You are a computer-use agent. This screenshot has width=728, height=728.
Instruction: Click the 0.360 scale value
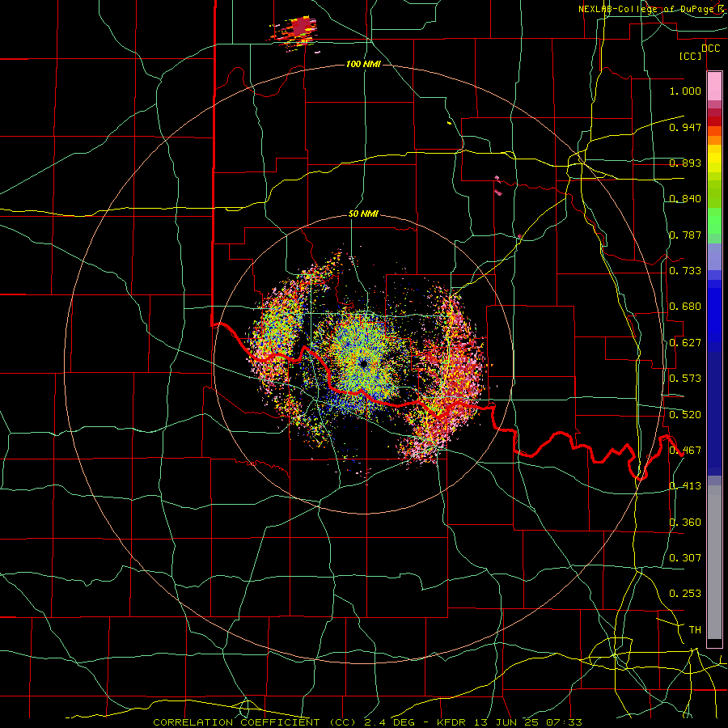685,523
